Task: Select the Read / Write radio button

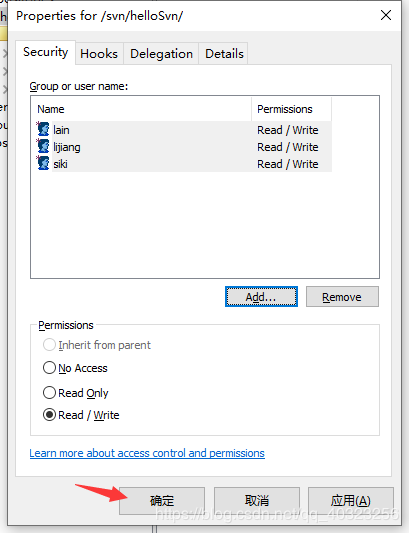Action: click(x=49, y=415)
